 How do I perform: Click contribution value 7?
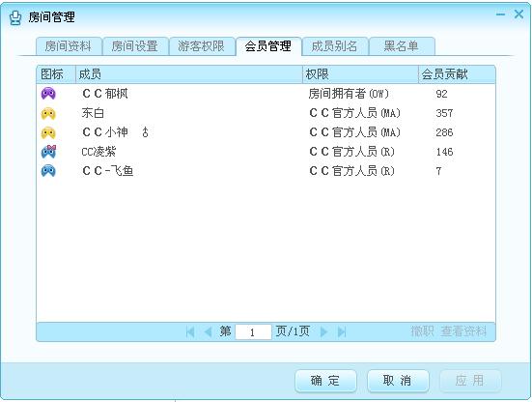pos(438,171)
